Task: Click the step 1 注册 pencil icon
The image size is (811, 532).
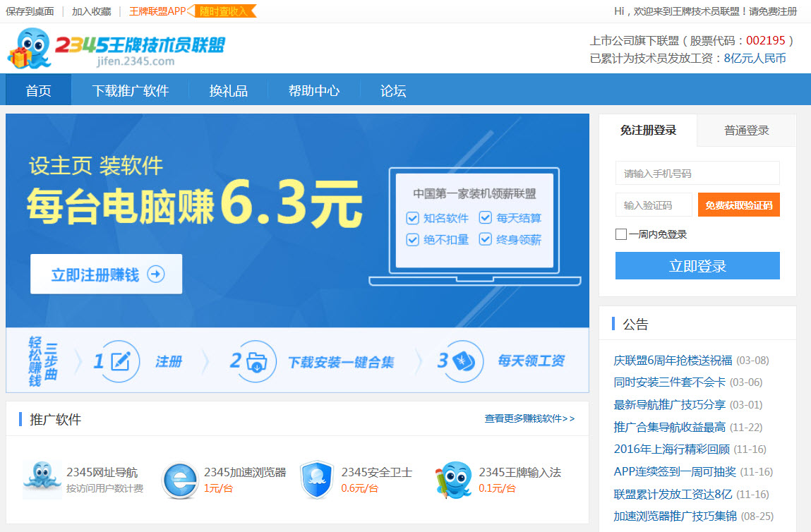Action: click(121, 362)
